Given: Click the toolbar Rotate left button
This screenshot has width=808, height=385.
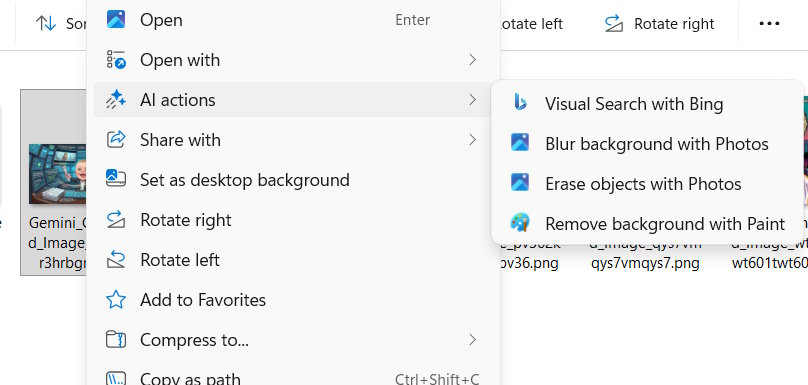Looking at the screenshot, I should point(532,24).
